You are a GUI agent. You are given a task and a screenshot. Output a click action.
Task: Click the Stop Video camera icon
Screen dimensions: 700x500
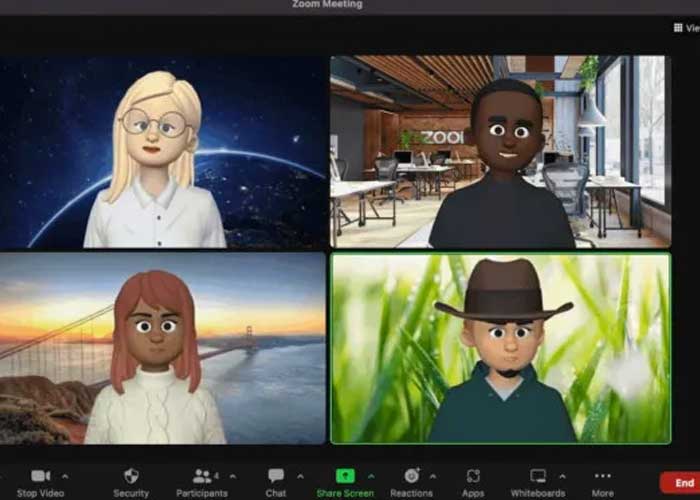[x=41, y=476]
